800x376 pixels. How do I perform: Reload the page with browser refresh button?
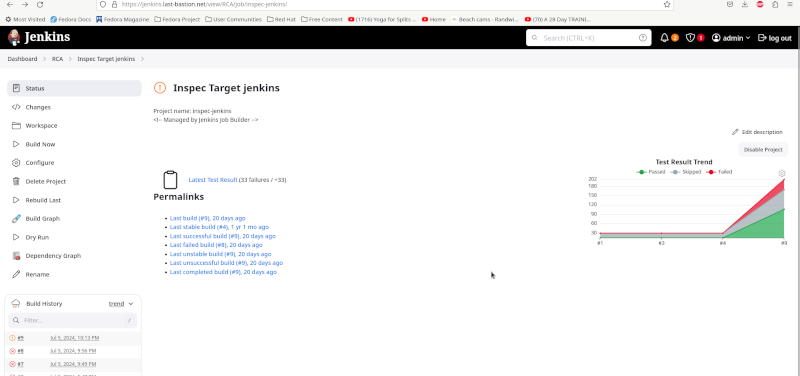(x=40, y=4)
